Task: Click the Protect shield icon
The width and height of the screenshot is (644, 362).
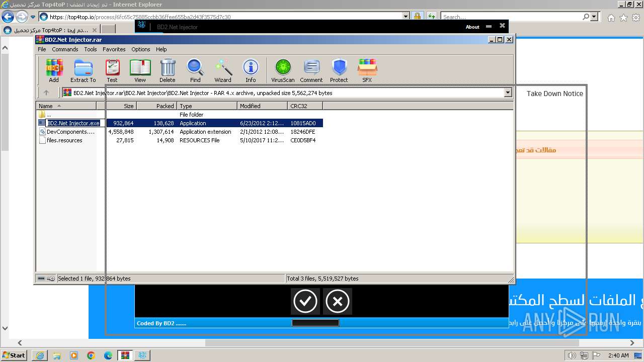Action: [x=339, y=70]
